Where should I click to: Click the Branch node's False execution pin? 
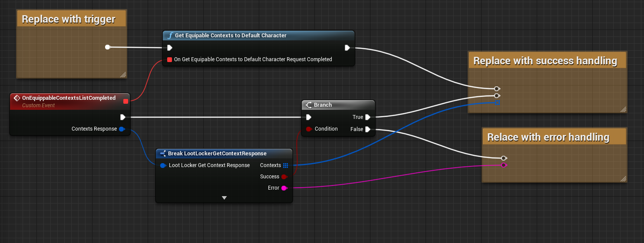click(x=368, y=129)
